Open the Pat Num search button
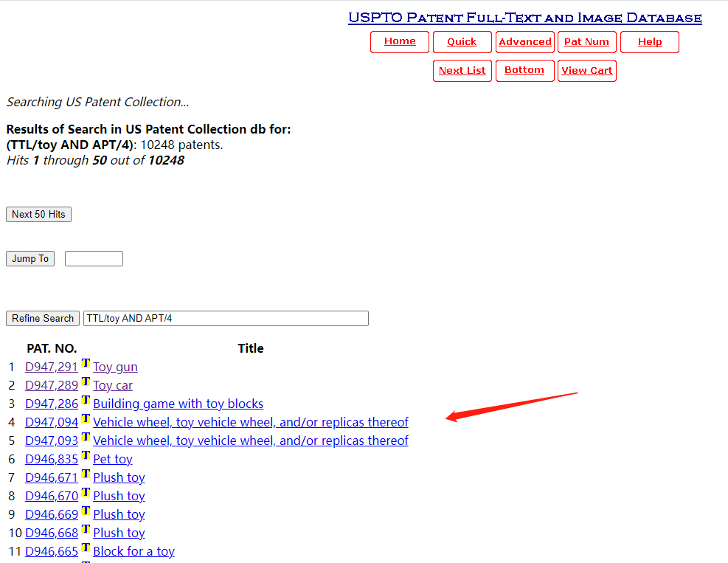The height and width of the screenshot is (563, 728). pyautogui.click(x=587, y=42)
